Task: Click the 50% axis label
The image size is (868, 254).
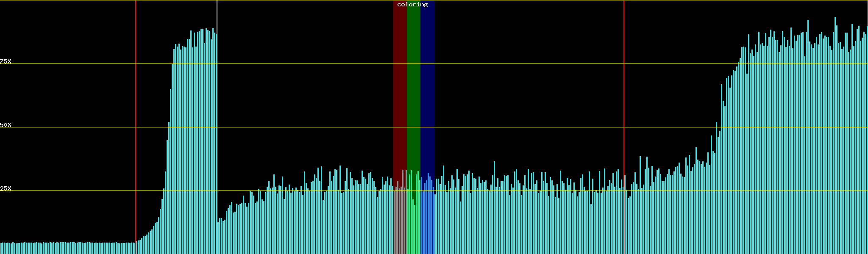Action: pos(6,125)
